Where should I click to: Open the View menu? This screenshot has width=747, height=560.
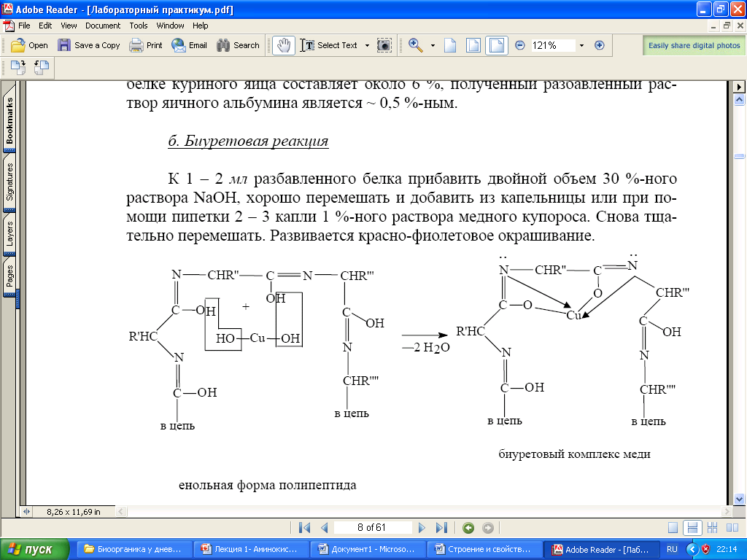69,26
